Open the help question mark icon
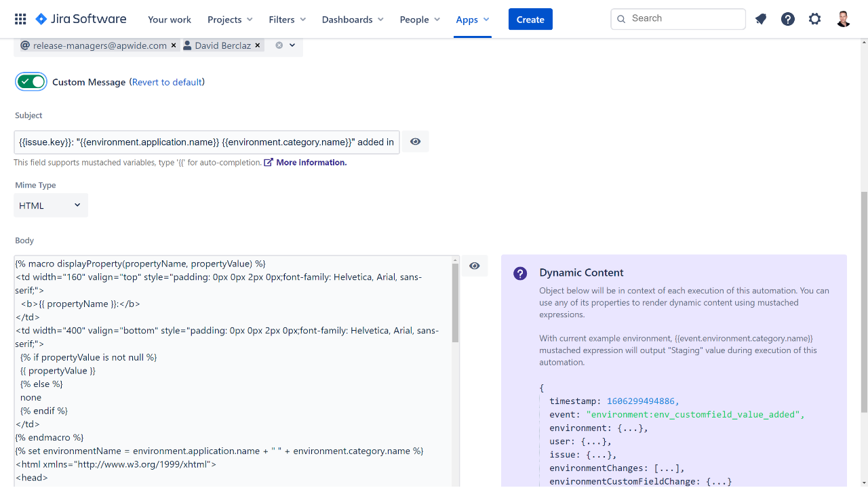This screenshot has width=868, height=488. click(787, 19)
